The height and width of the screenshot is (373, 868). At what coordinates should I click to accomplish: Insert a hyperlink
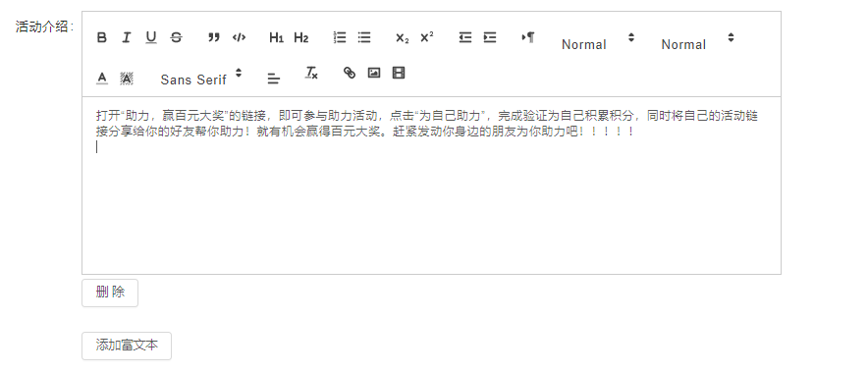(x=350, y=73)
